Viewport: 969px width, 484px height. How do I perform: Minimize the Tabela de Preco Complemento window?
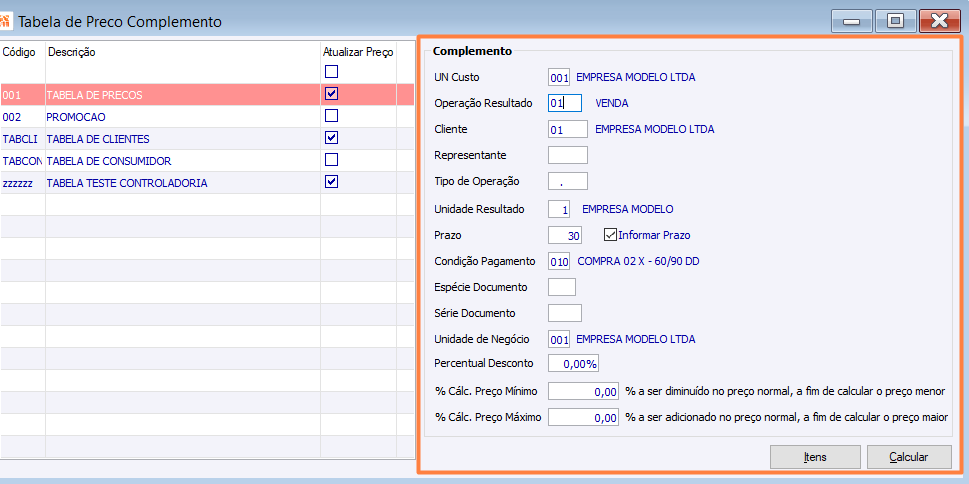[x=852, y=22]
